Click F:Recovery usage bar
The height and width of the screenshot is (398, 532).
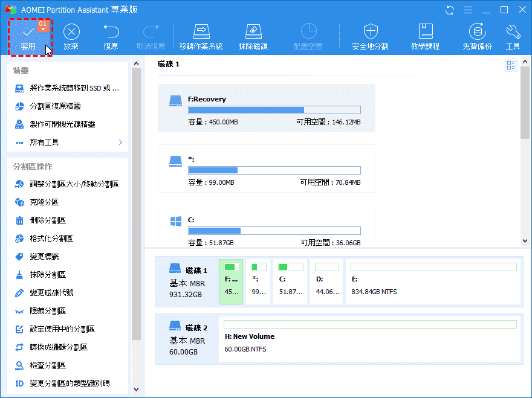(274, 110)
